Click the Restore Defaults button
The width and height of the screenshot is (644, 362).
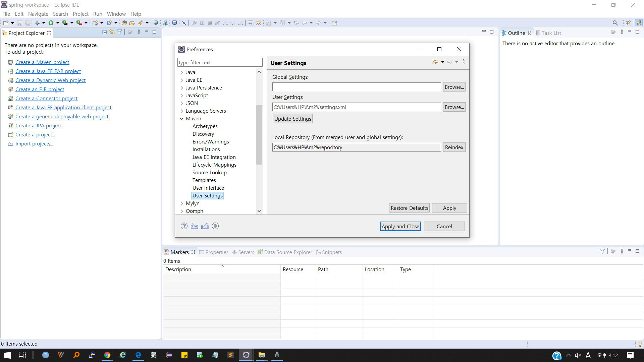(x=409, y=208)
